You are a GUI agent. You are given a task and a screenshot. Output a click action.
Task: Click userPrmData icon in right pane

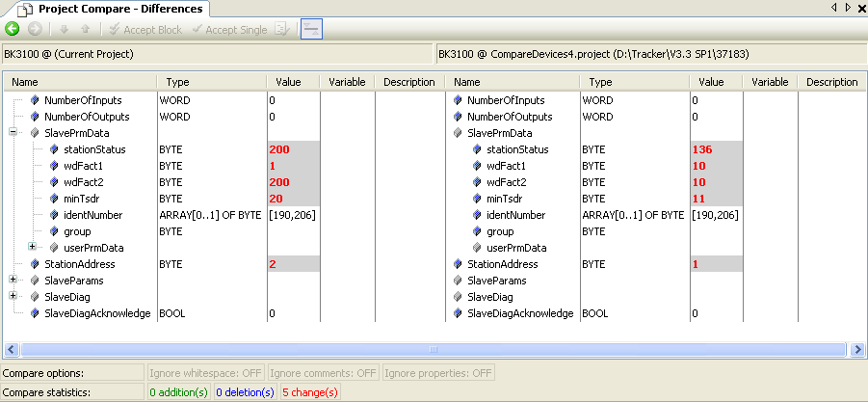coord(477,248)
